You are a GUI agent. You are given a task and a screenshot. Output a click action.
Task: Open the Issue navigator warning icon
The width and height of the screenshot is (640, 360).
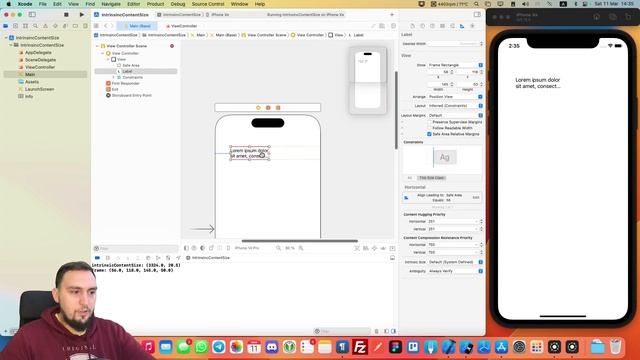(45, 26)
